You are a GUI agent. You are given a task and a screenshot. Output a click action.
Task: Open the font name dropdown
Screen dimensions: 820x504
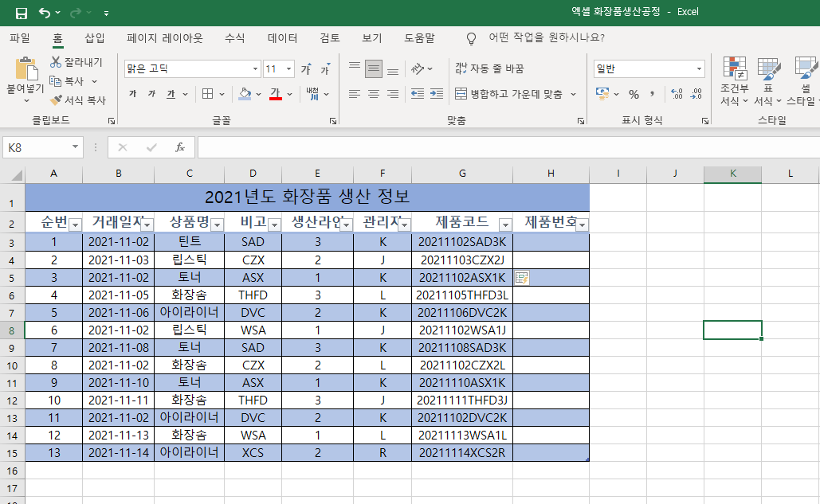[255, 69]
